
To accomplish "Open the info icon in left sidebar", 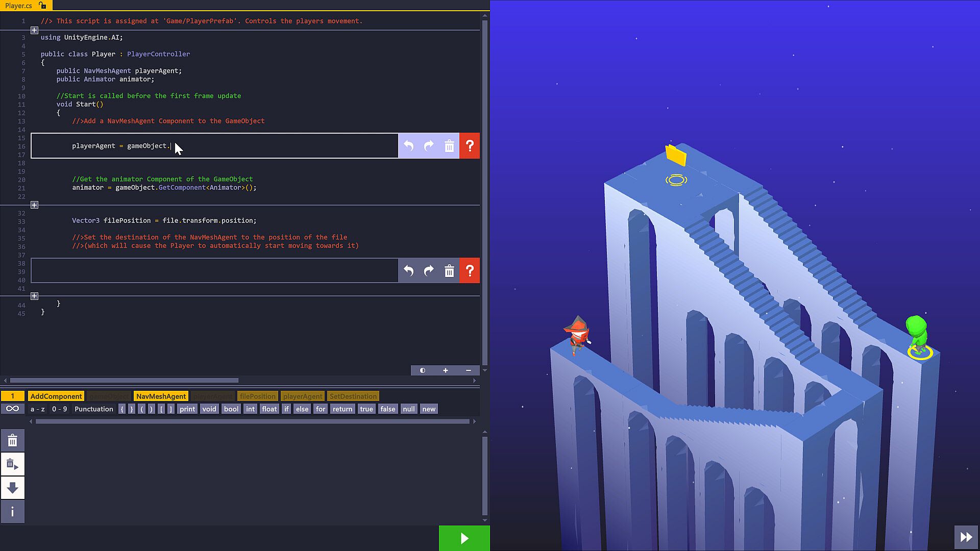I will [x=13, y=512].
